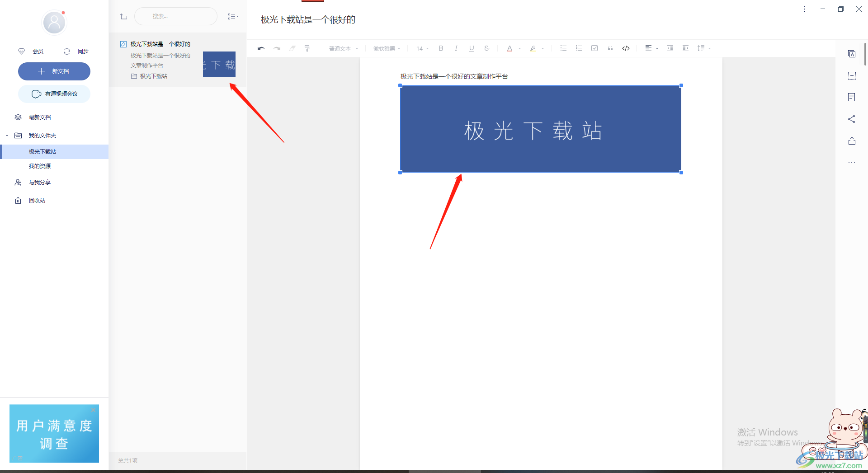The width and height of the screenshot is (868, 473).
Task: Create a new document with 新文档
Action: click(54, 71)
